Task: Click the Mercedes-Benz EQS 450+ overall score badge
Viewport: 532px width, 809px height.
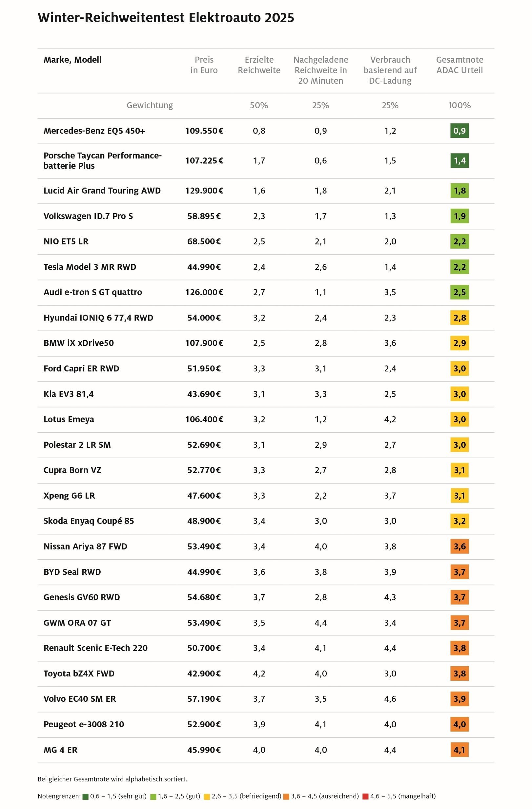Action: point(459,131)
